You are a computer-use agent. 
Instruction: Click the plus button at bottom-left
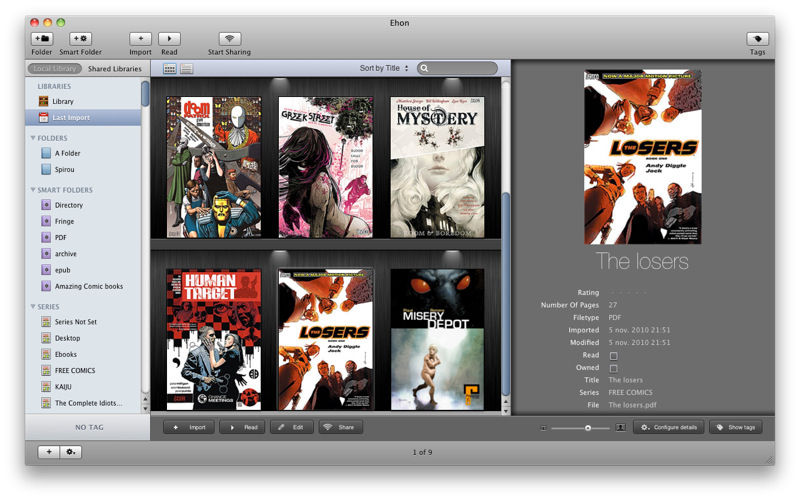49,452
